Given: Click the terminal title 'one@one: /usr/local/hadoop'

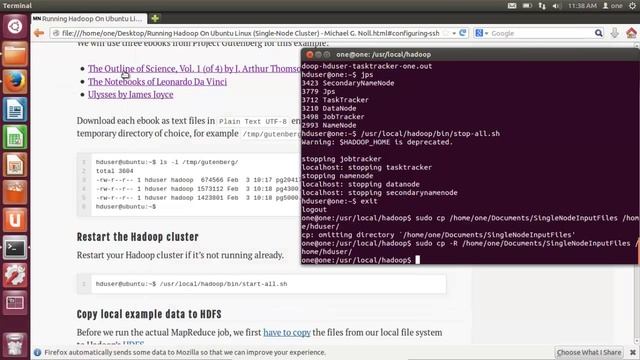Looking at the screenshot, I should click(383, 54).
